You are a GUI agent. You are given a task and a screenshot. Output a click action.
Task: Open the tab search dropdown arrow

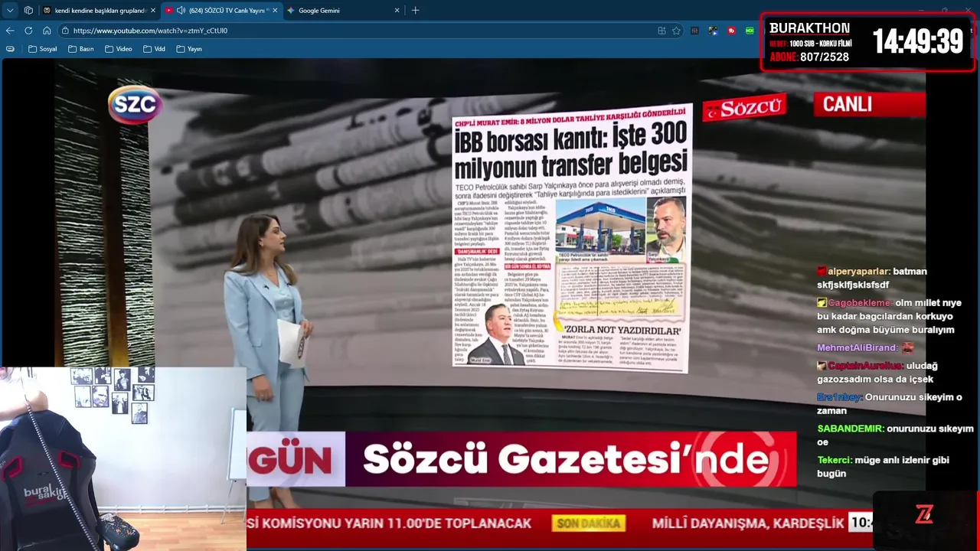point(10,11)
